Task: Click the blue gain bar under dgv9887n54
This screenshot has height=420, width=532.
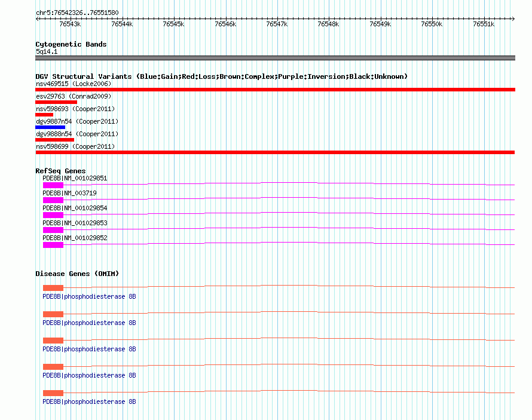Action: click(50, 127)
